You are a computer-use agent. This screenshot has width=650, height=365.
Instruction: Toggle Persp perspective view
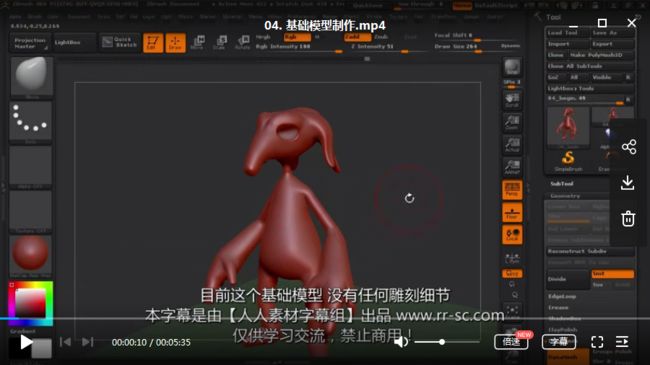[512, 190]
